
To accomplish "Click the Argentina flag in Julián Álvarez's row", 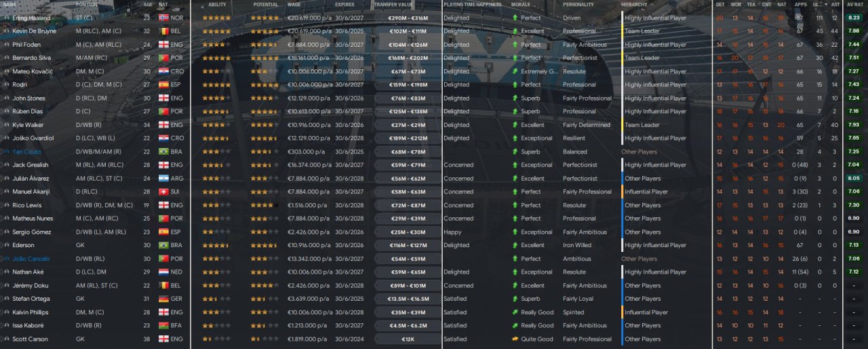I will click(163, 179).
